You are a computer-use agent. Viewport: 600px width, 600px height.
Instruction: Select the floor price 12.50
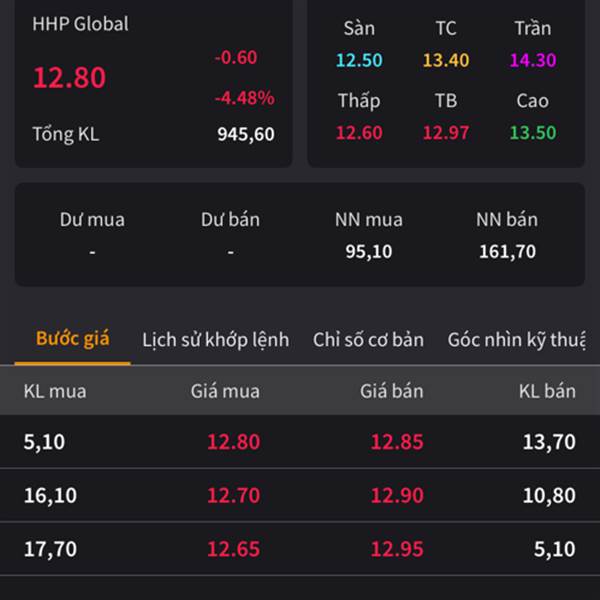(x=359, y=60)
